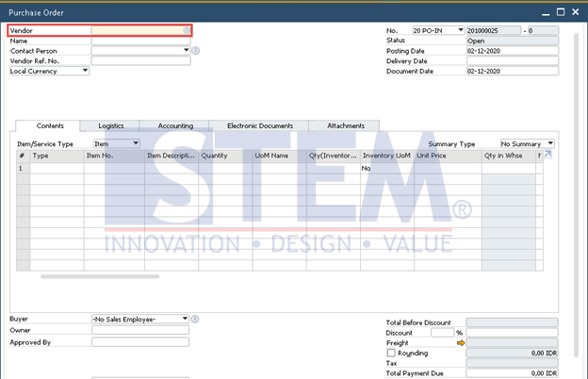Maximize the Purchase Order window
This screenshot has height=379, width=588.
(561, 12)
